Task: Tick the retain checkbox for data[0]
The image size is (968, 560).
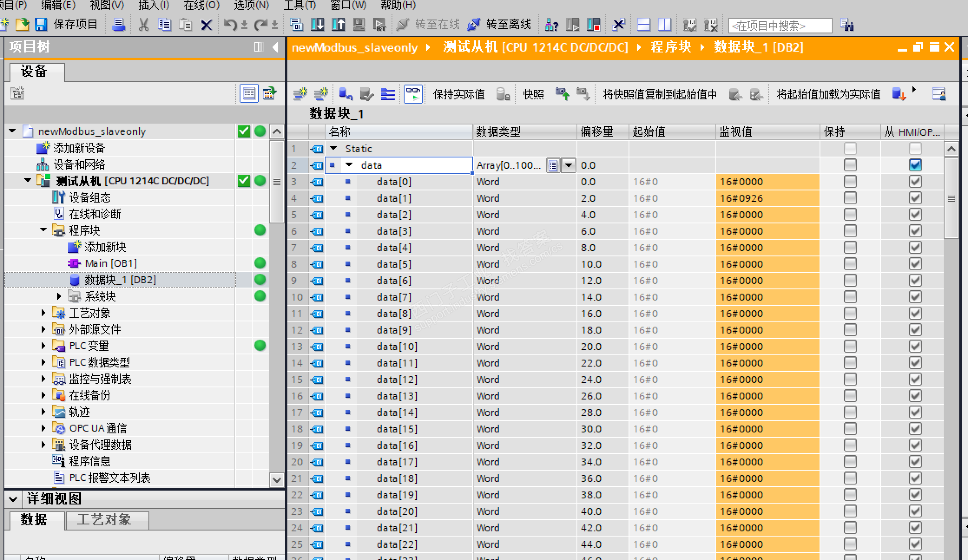Action: 850,182
